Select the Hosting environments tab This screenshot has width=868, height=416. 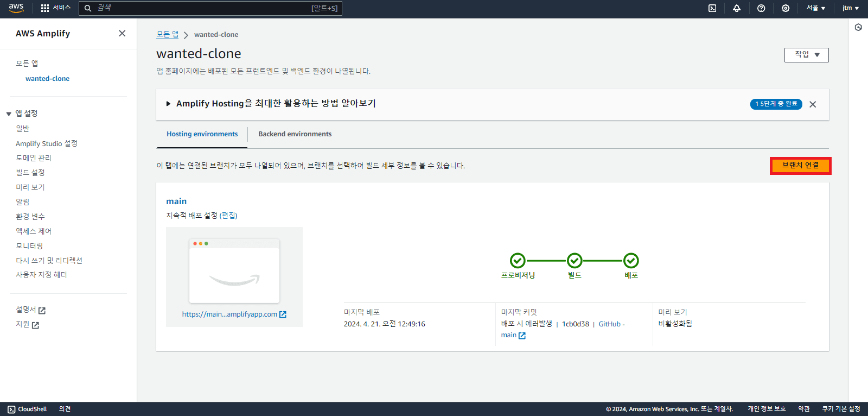point(202,134)
